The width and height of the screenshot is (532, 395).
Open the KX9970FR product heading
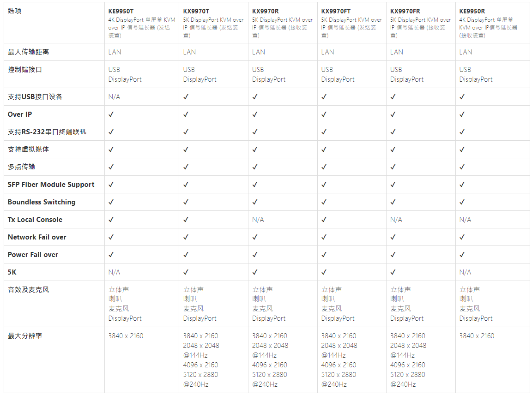pyautogui.click(x=406, y=11)
